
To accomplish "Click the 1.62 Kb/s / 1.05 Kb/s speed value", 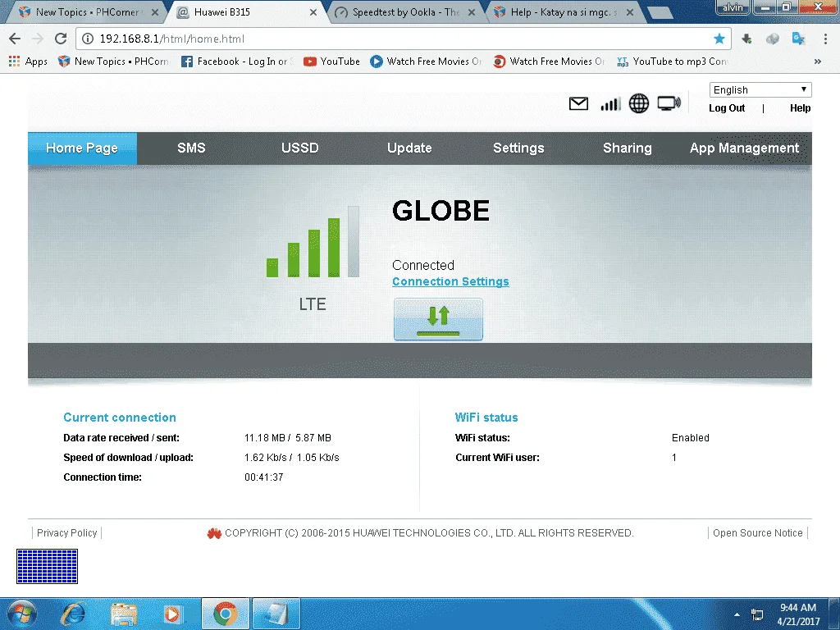I will click(x=291, y=458).
